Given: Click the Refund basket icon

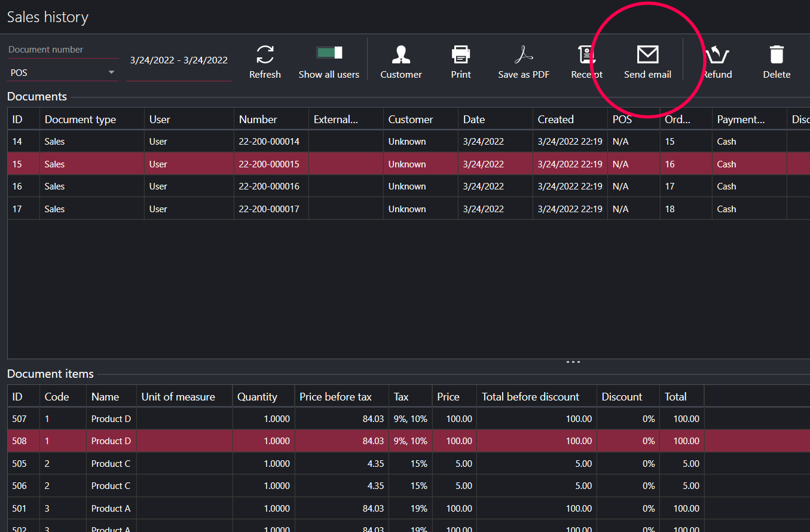Looking at the screenshot, I should (717, 55).
